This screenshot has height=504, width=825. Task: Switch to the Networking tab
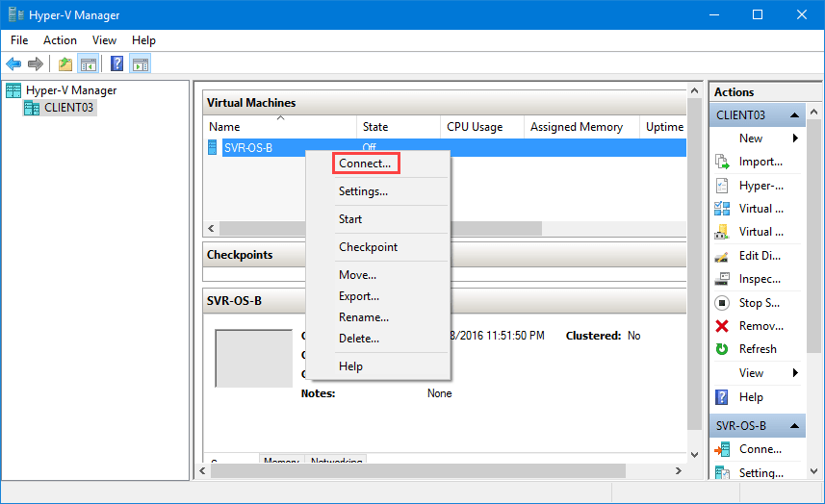tap(336, 460)
